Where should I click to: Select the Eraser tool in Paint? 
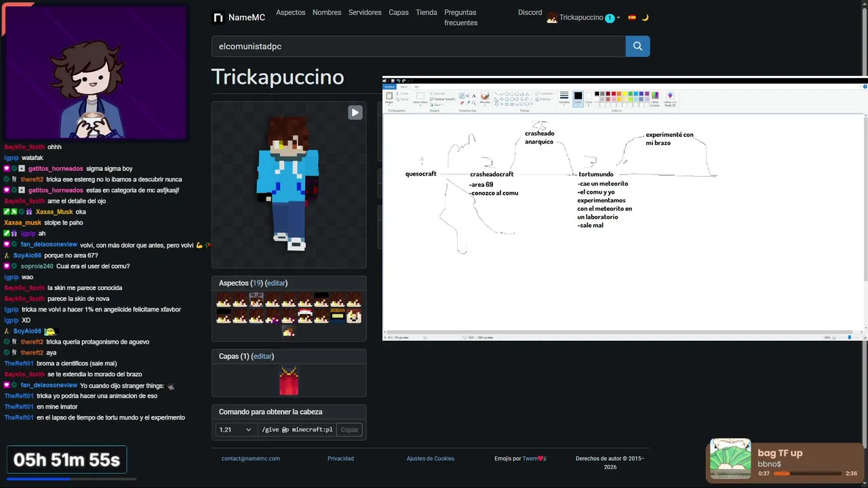462,103
